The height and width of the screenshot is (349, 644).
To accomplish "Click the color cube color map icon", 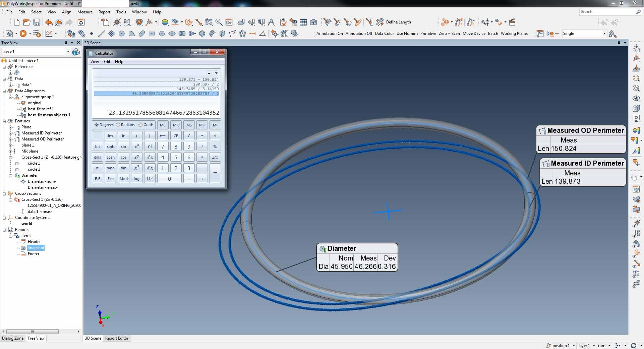I will pyautogui.click(x=165, y=22).
